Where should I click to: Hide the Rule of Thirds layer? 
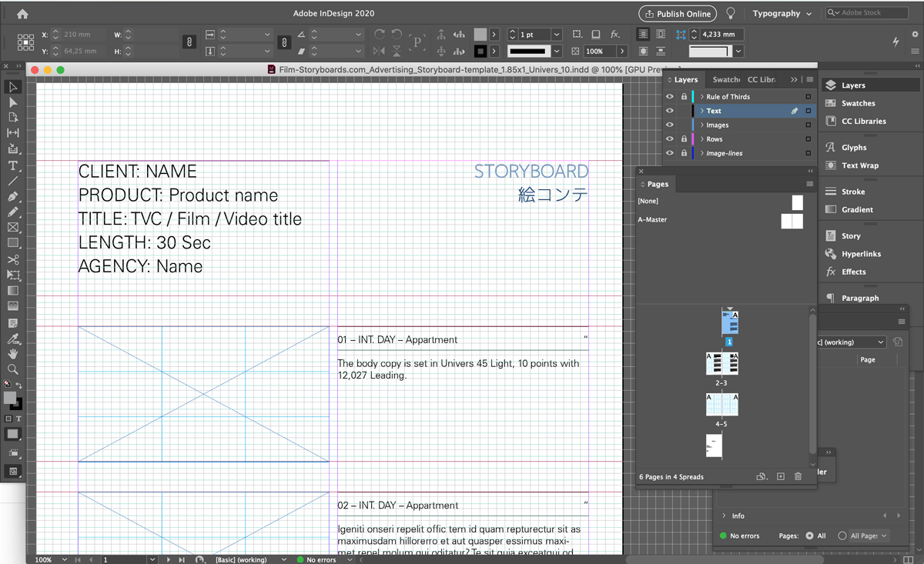[x=669, y=97]
